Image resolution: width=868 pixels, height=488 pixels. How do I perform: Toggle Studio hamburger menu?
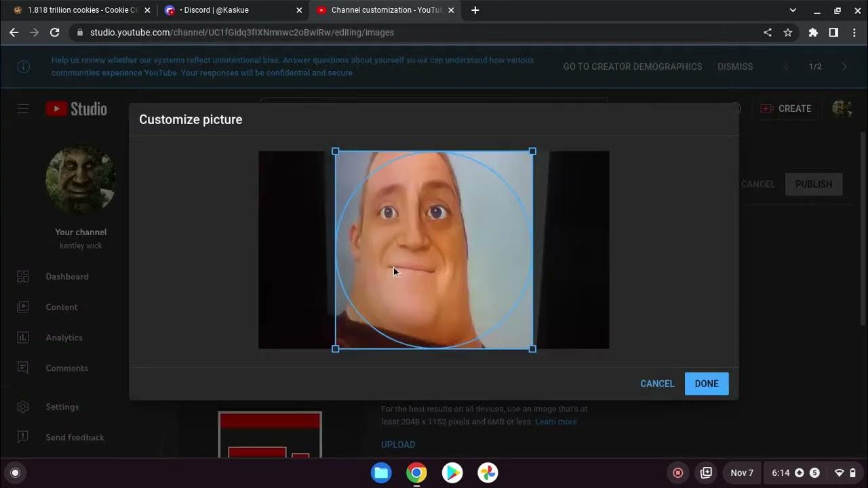[x=23, y=108]
